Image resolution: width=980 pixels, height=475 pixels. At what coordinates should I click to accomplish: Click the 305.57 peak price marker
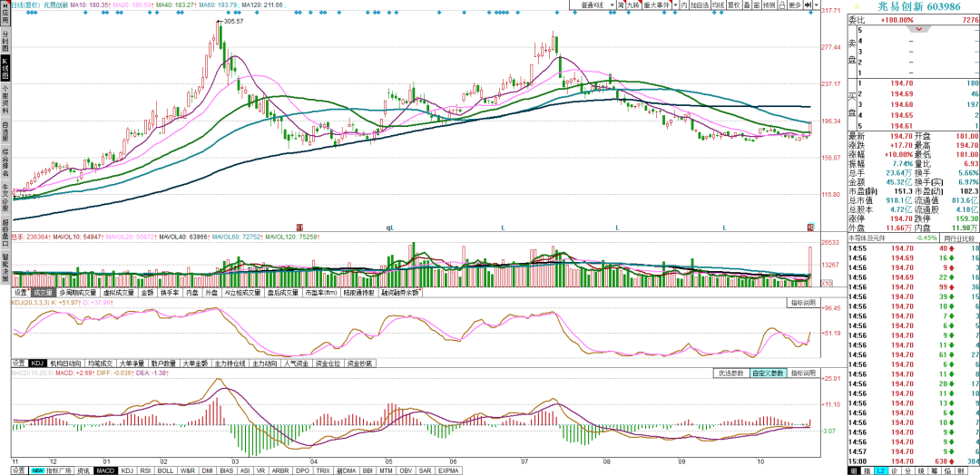pyautogui.click(x=232, y=21)
